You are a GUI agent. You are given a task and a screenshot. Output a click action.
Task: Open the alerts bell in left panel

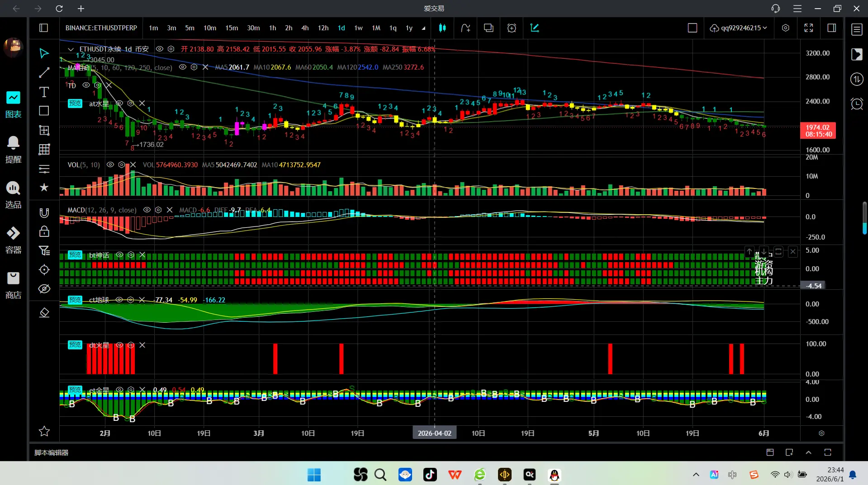click(x=13, y=149)
